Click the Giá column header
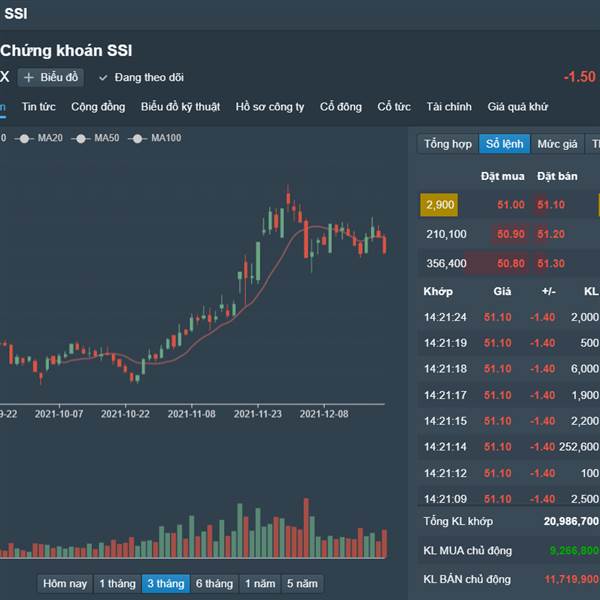600x600 pixels. [x=502, y=292]
